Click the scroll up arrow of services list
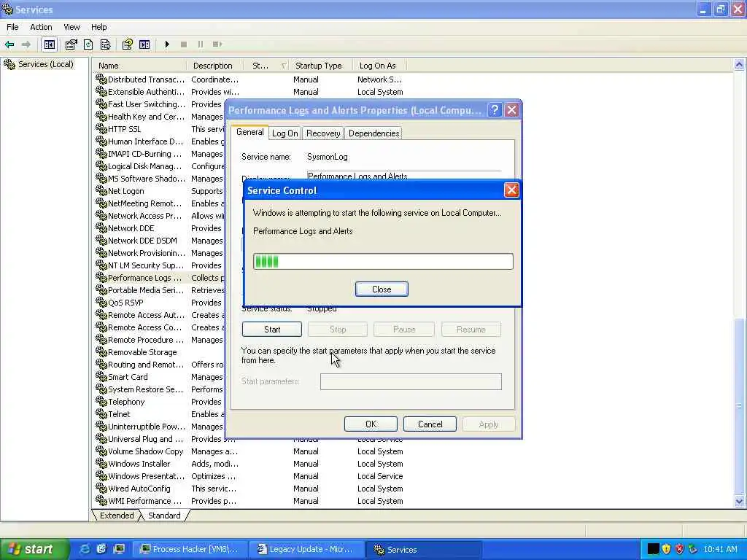Image resolution: width=747 pixels, height=560 pixels. click(x=739, y=65)
